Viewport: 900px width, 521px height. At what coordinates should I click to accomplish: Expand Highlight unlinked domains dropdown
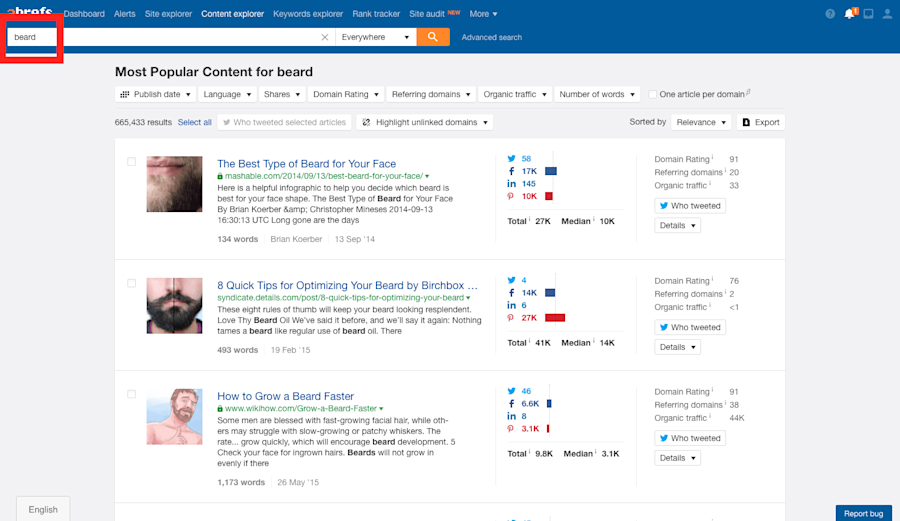[x=425, y=122]
